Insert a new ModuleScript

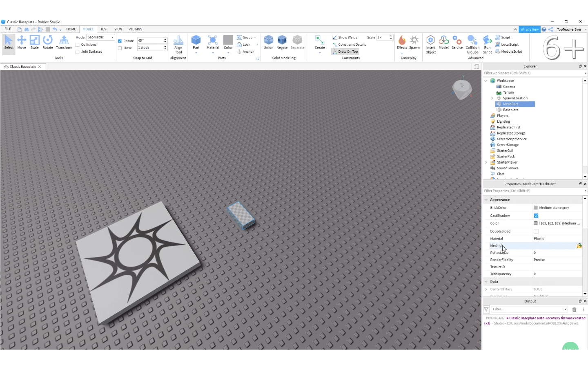click(509, 52)
